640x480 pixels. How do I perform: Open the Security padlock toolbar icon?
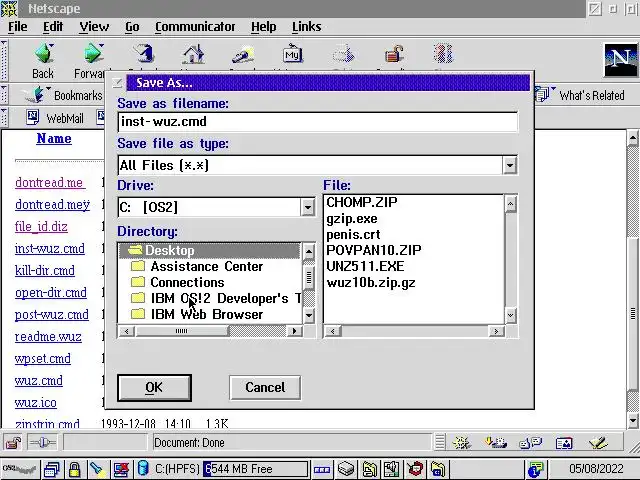[394, 53]
